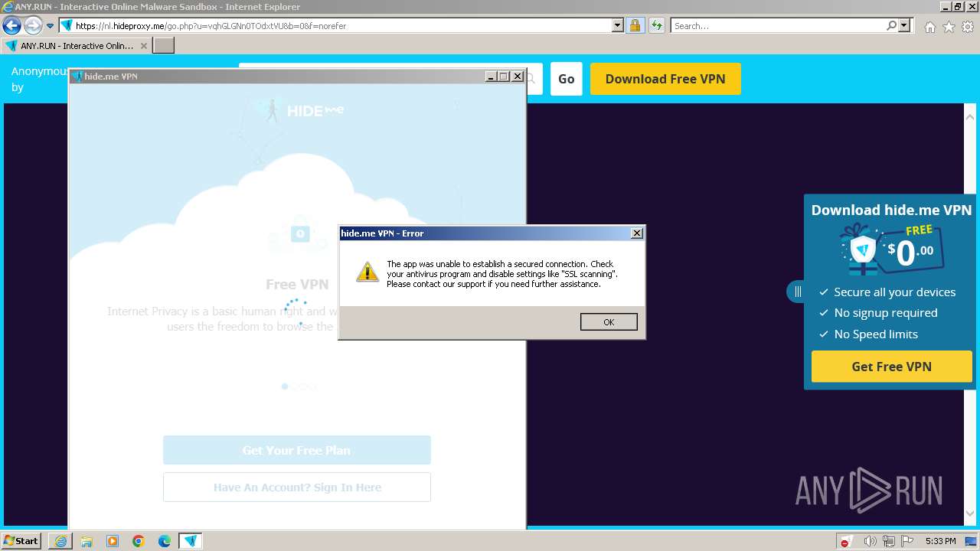
Task: Click the Get Free VPN button
Action: click(x=891, y=367)
